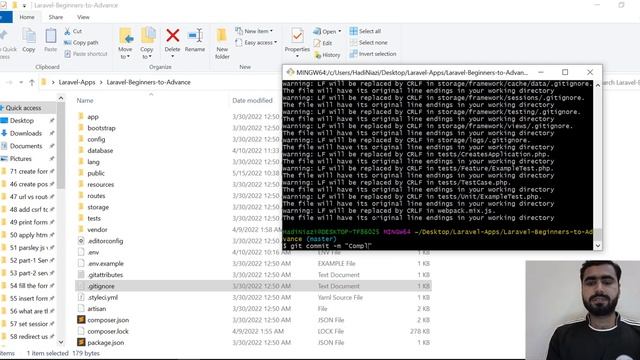
Task: Select the resources folder
Action: (x=100, y=184)
